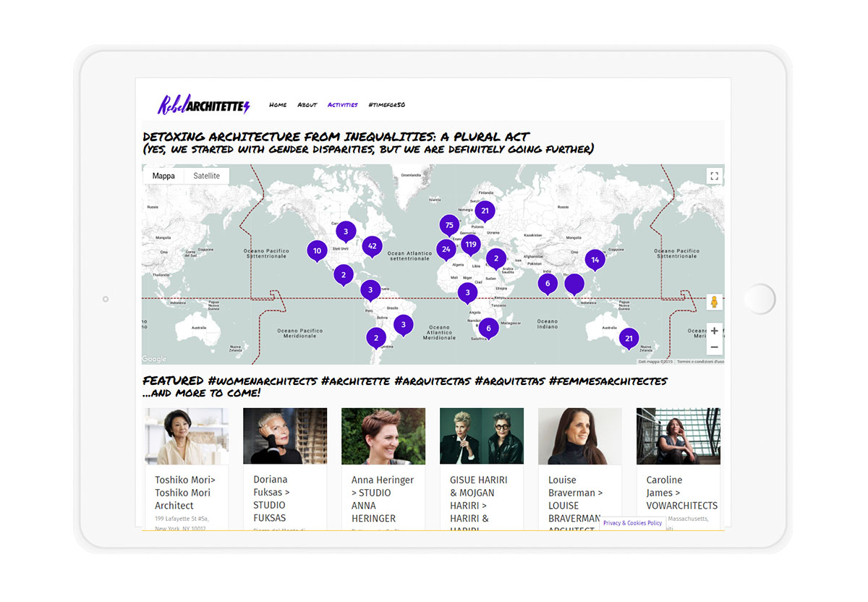Viewport: 868px width, 602px height.
Task: Select the Street View pegman icon
Action: (x=714, y=302)
